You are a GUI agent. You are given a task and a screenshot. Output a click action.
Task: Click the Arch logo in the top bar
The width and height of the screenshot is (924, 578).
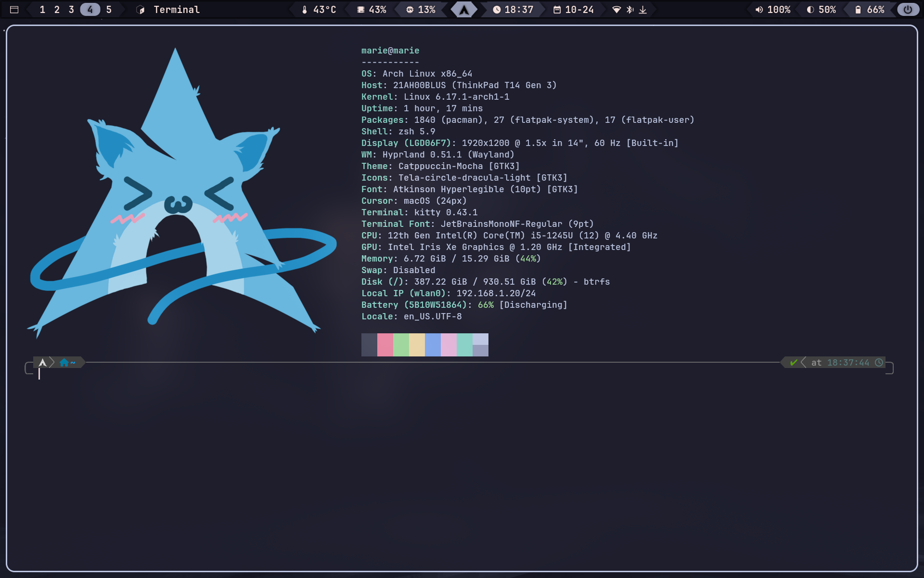[463, 9]
